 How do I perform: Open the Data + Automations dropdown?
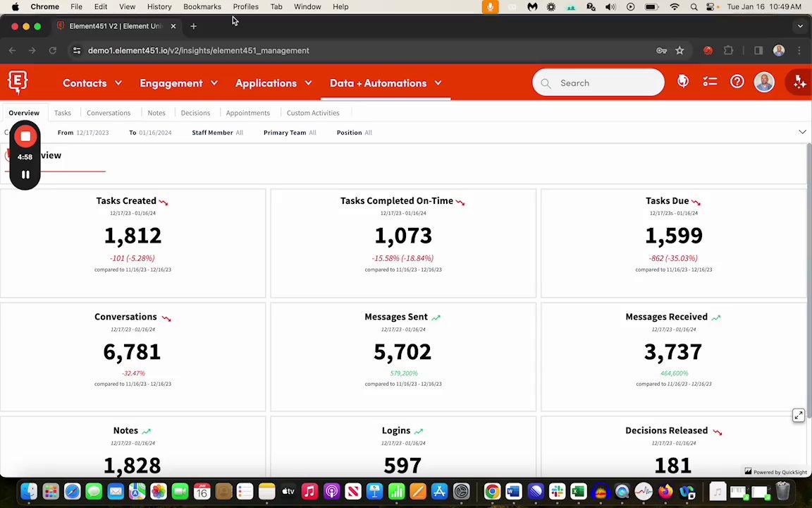click(x=386, y=83)
